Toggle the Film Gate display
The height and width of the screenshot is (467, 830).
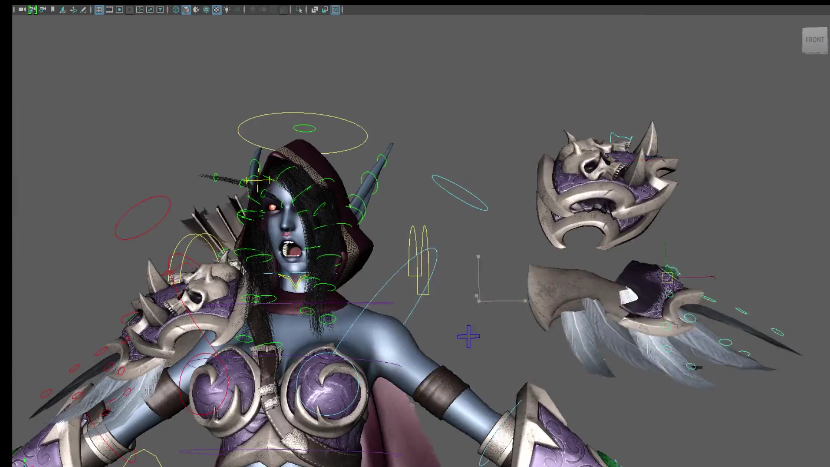coord(109,10)
